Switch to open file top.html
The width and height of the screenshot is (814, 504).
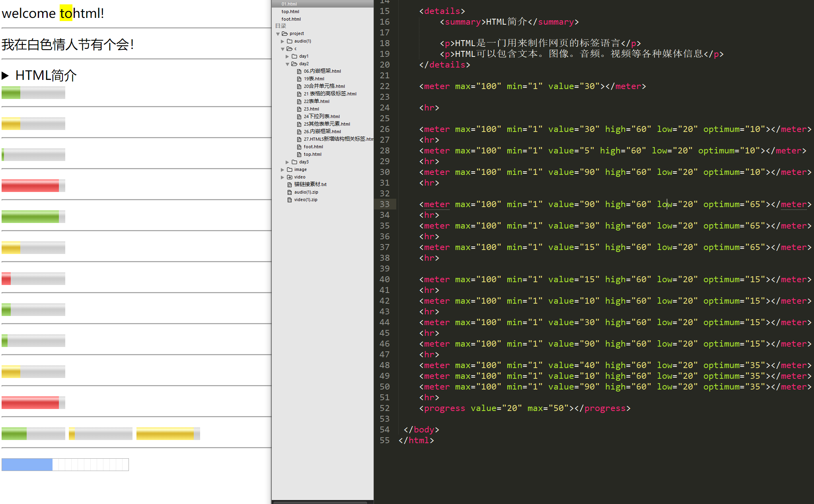(290, 12)
